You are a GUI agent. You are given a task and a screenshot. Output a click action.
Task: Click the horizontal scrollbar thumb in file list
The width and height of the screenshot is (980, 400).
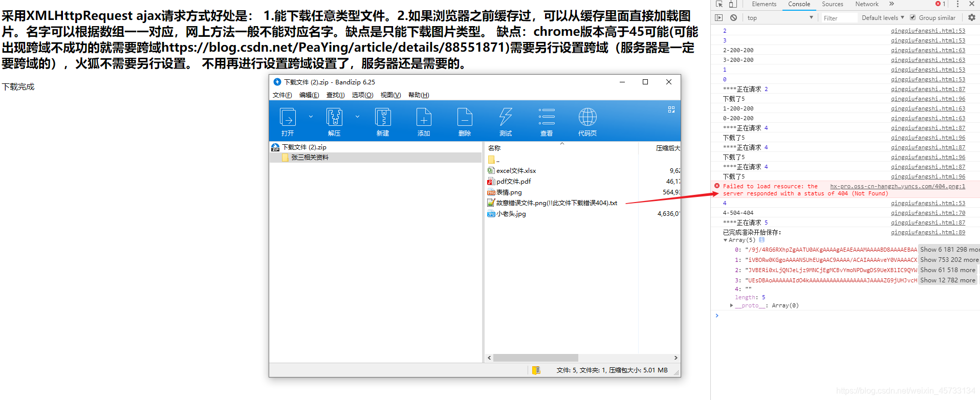535,358
